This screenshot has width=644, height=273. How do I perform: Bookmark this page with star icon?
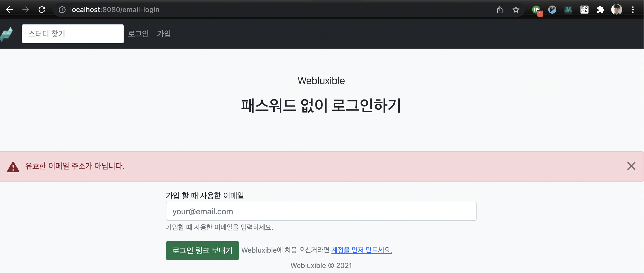pos(516,10)
